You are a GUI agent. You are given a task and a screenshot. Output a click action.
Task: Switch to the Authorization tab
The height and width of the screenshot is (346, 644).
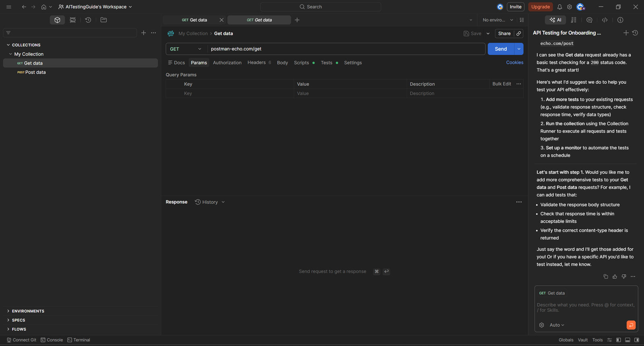tap(227, 62)
